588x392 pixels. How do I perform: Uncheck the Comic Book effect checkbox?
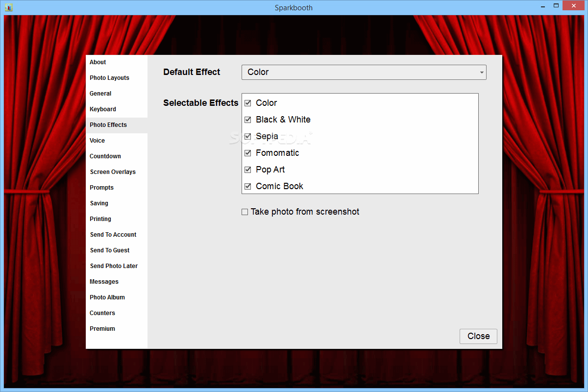[x=248, y=186]
